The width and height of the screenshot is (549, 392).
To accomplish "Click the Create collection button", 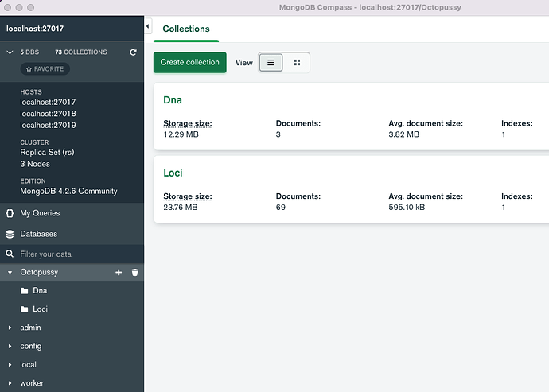I will [189, 62].
